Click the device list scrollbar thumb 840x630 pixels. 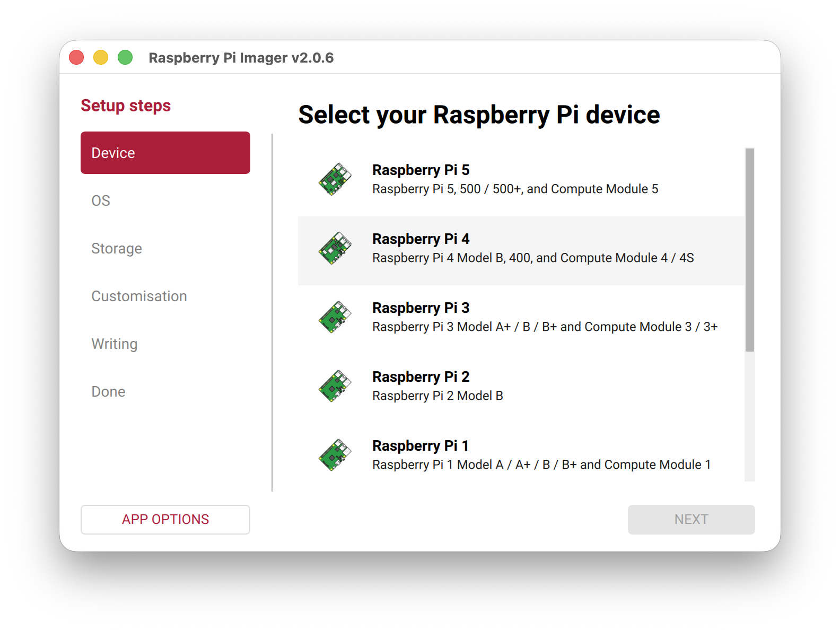[x=749, y=250]
